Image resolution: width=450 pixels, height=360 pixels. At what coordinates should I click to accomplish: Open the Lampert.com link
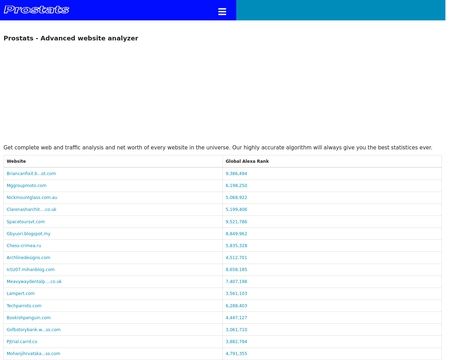point(21,294)
